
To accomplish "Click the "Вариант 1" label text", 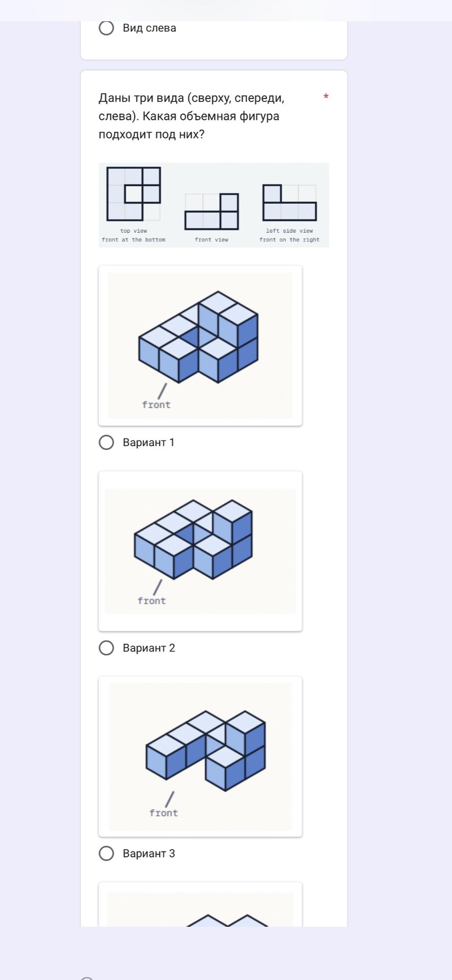I will 148,443.
